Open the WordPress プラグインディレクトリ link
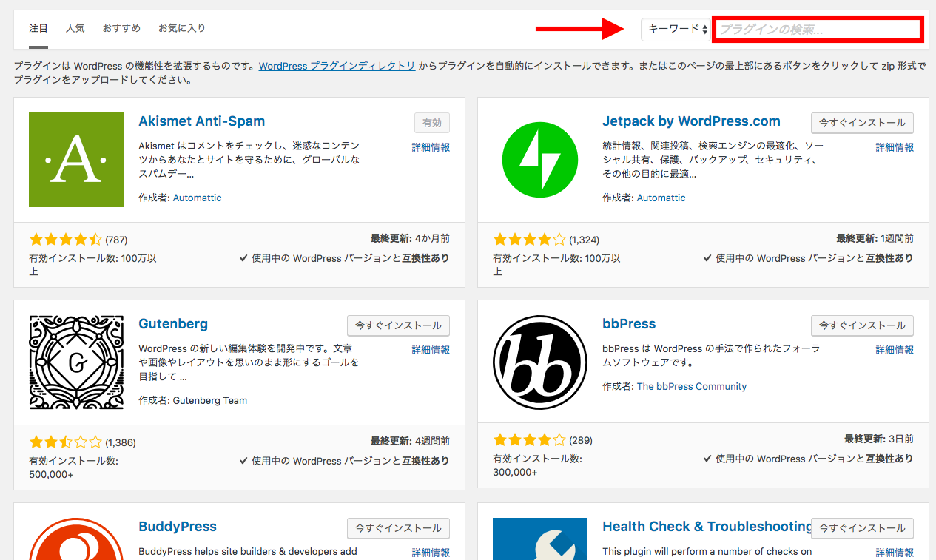 tap(337, 66)
